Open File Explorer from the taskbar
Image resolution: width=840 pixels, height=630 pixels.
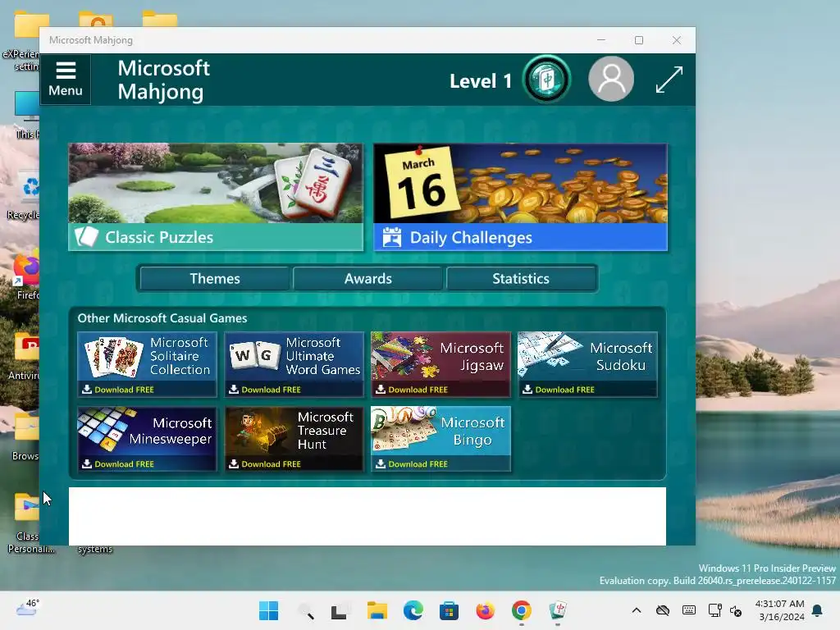coord(377,610)
